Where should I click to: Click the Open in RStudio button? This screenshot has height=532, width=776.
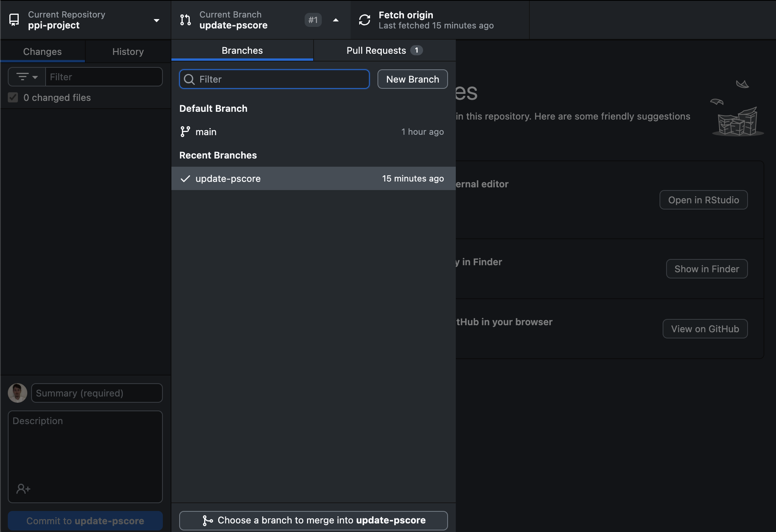[703, 200]
